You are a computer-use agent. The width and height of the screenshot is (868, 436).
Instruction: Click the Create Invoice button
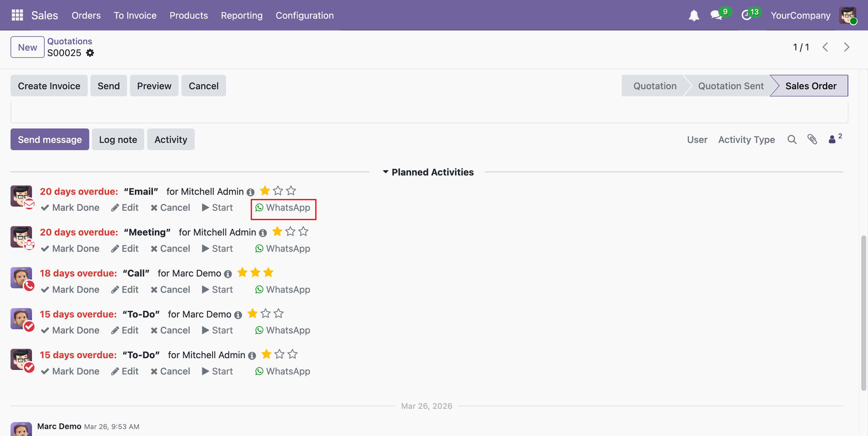(49, 86)
